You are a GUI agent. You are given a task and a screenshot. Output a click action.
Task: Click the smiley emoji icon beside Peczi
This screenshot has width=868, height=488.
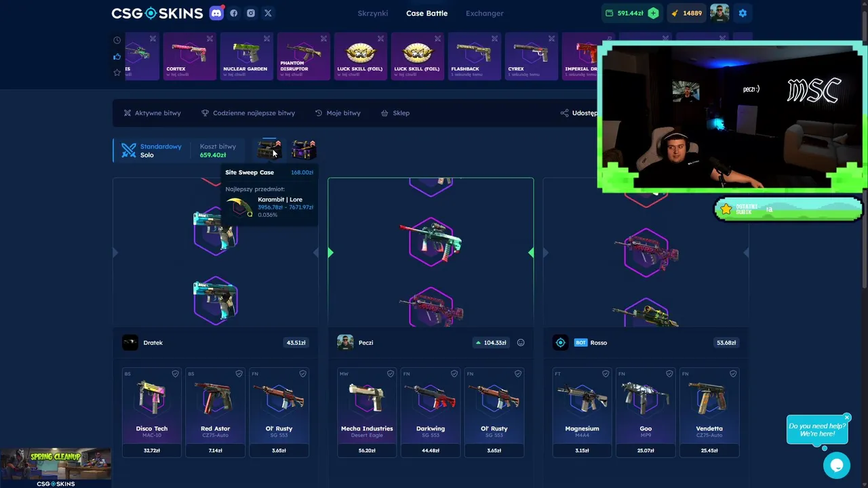coord(521,342)
